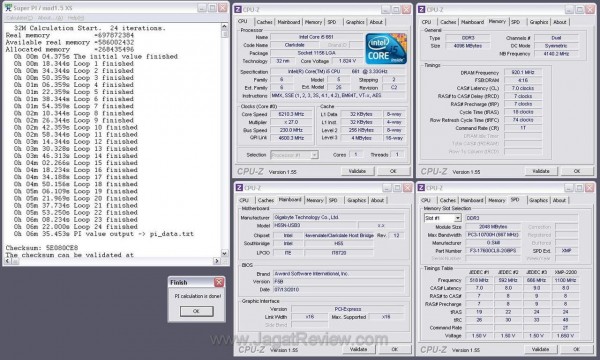Open the SPD tab in top-left CPU-Z

(x=332, y=22)
